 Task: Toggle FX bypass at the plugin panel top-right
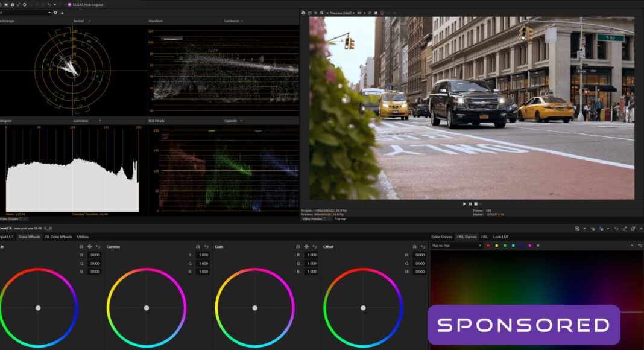(x=601, y=228)
